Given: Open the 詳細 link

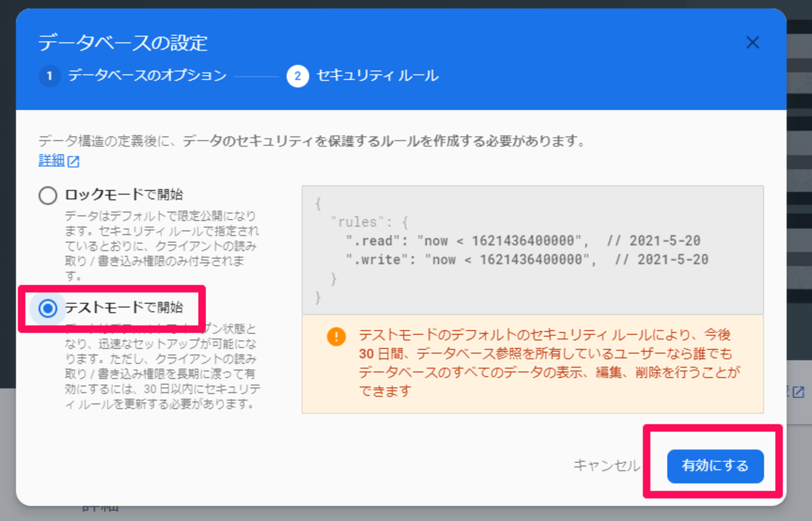Looking at the screenshot, I should coord(58,160).
